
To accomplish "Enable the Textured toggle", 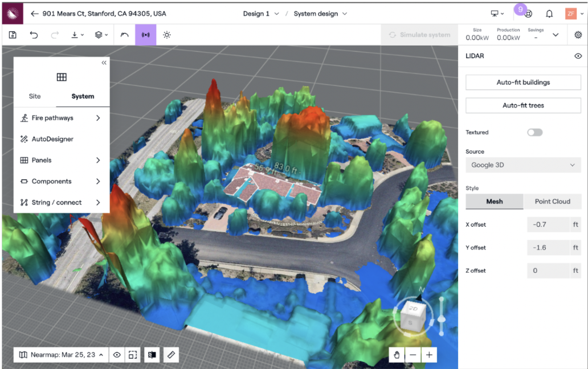I will coord(534,132).
